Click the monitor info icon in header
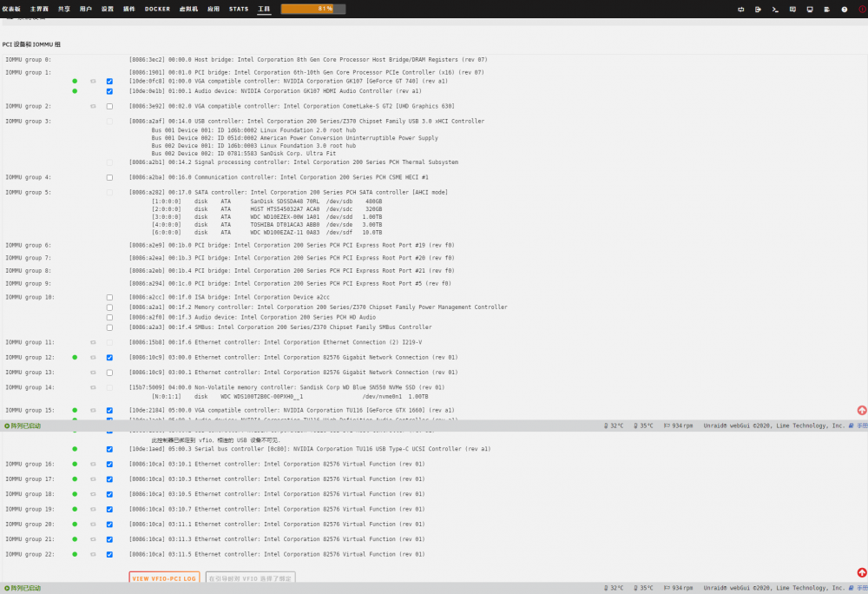Viewport: 868px width, 594px height. coord(810,10)
